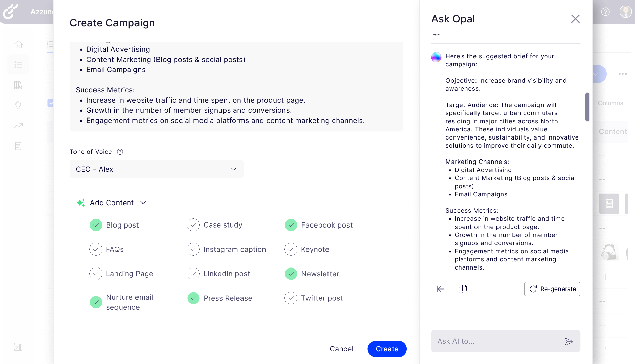Select the Notes document icon in sidebar

pos(18,146)
